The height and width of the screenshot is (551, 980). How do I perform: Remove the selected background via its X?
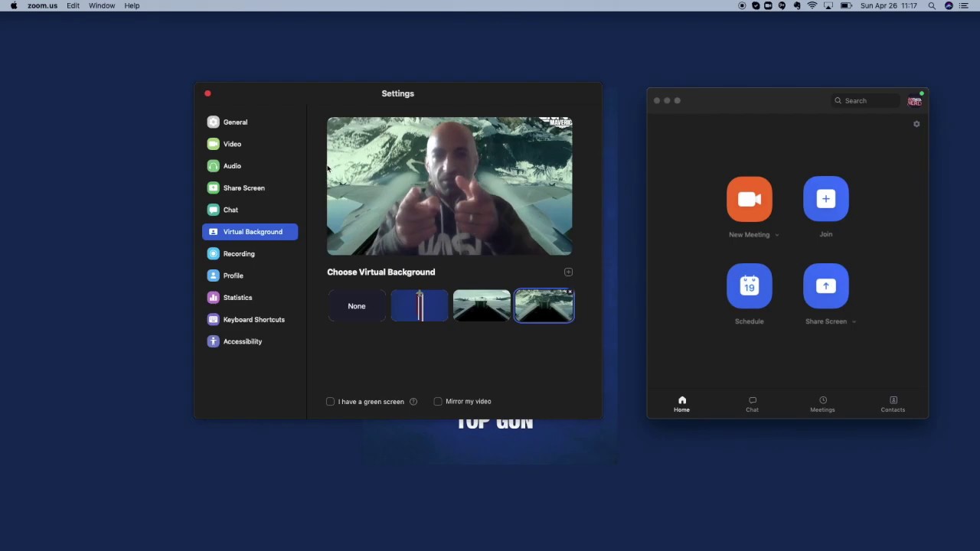pyautogui.click(x=570, y=292)
